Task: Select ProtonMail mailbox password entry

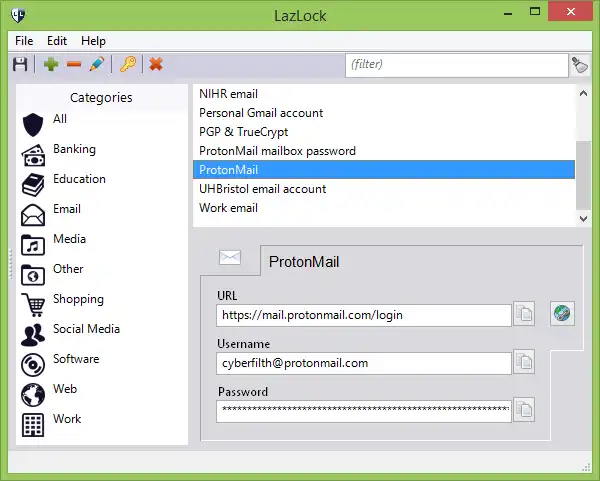Action: 384,151
